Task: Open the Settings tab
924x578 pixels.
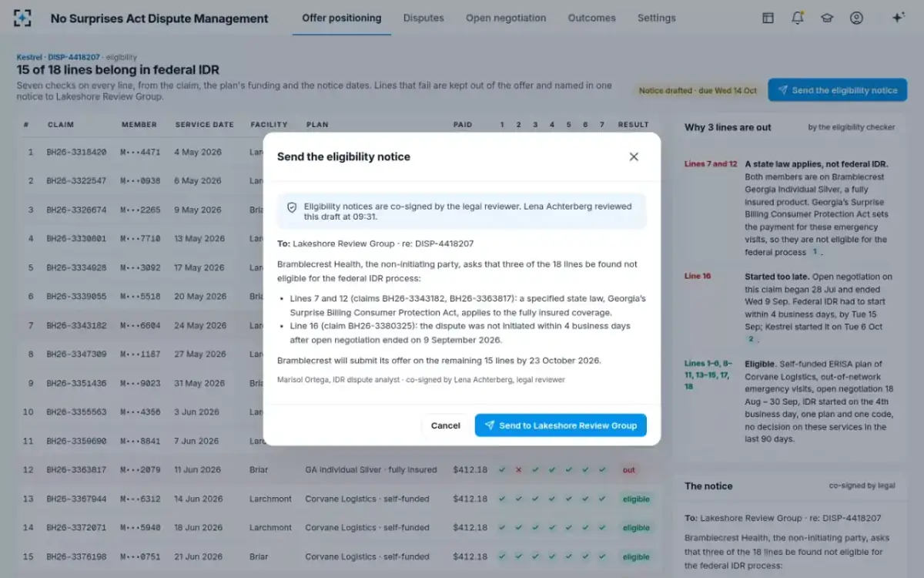Action: (x=657, y=18)
